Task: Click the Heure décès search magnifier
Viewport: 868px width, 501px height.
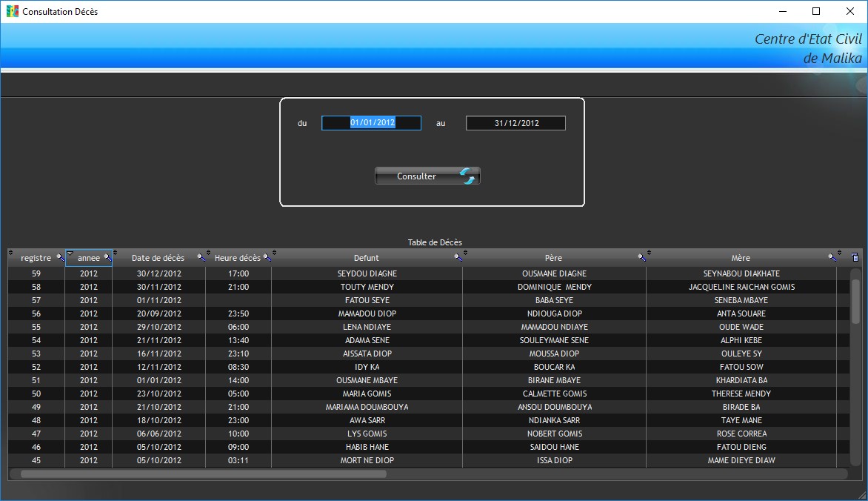Action: [267, 258]
